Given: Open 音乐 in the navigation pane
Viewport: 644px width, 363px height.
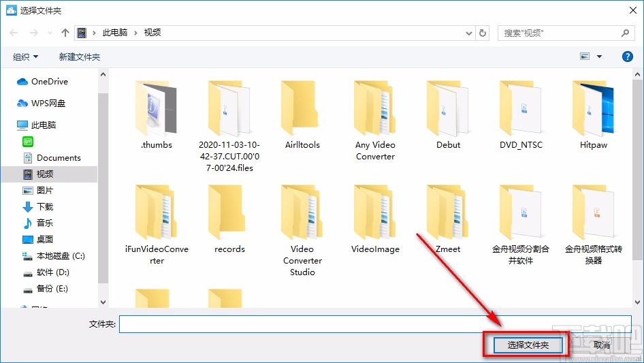Looking at the screenshot, I should [38, 223].
